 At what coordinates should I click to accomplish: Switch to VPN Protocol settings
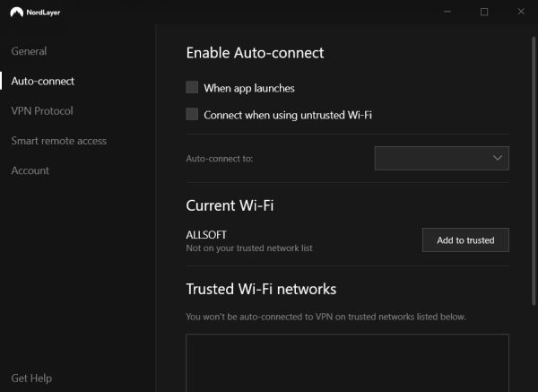pos(42,111)
